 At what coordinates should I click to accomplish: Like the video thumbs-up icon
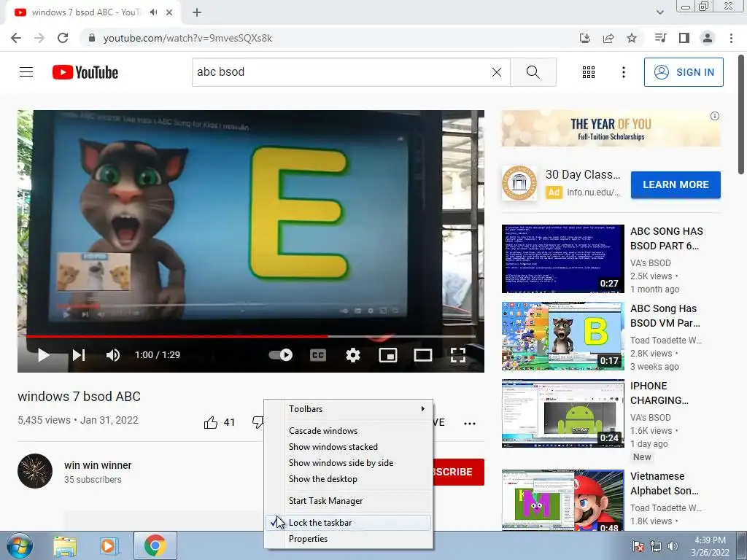pos(210,422)
